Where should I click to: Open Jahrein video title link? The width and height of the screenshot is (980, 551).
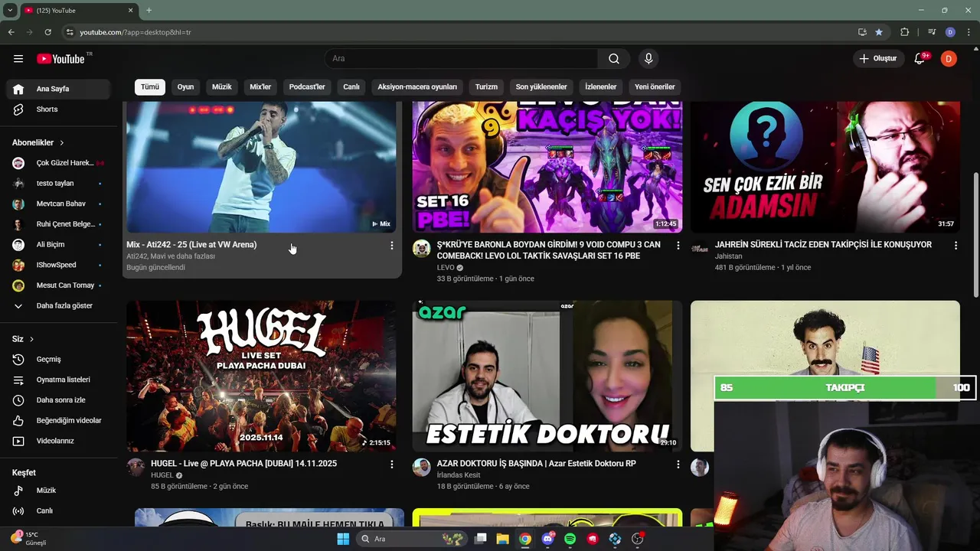823,245
